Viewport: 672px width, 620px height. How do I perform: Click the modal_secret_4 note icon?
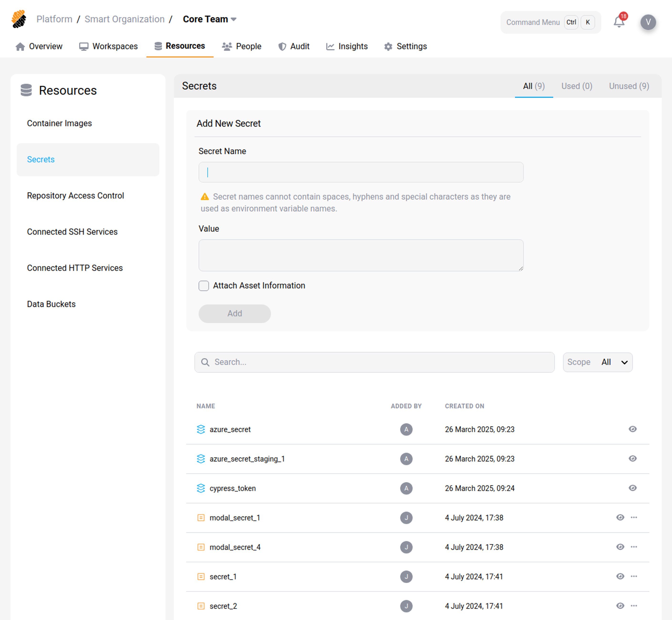(201, 548)
